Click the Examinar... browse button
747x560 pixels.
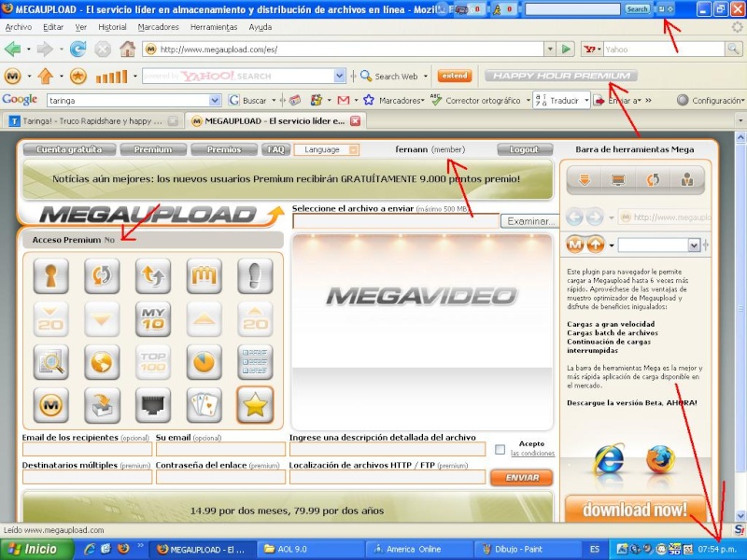529,221
